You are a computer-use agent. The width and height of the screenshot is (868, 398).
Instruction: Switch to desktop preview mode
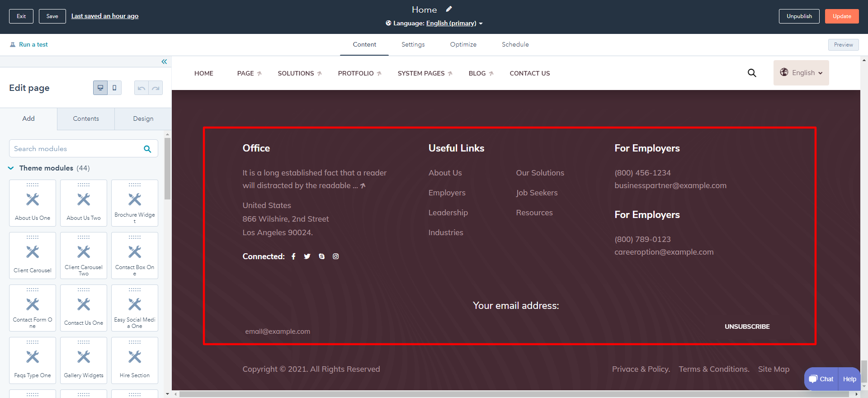[x=100, y=88]
